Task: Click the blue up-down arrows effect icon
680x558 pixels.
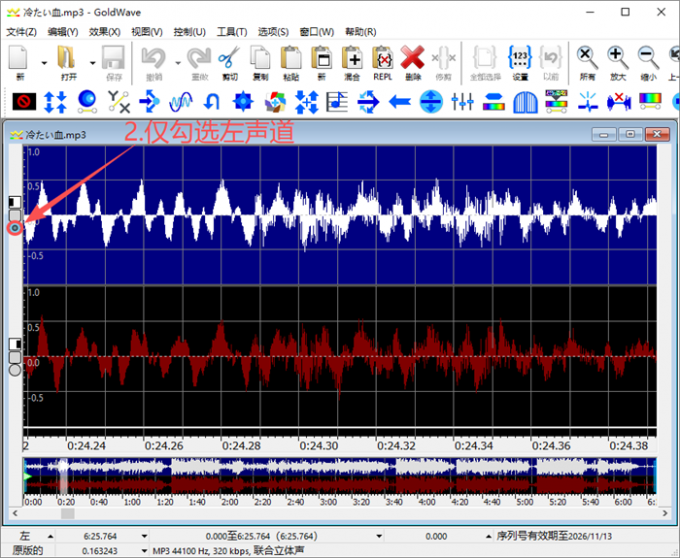Action: click(56, 102)
